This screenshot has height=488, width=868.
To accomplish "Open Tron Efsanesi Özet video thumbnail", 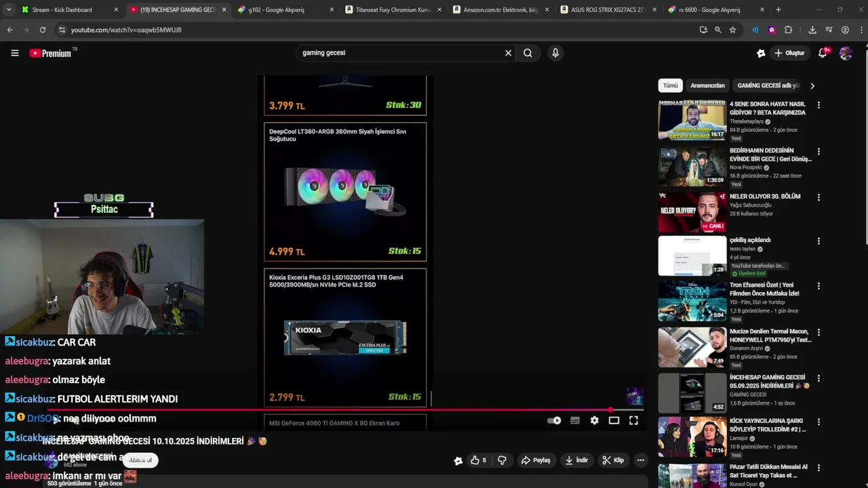I will click(x=692, y=301).
